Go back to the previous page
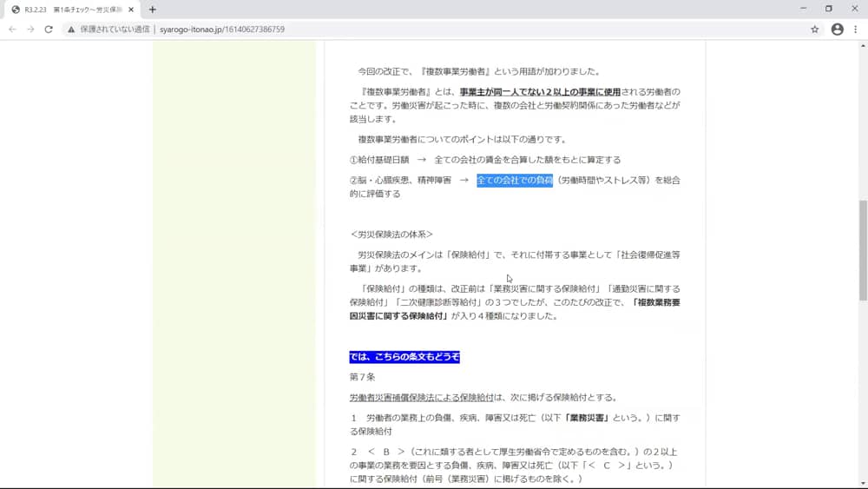 pyautogui.click(x=12, y=30)
